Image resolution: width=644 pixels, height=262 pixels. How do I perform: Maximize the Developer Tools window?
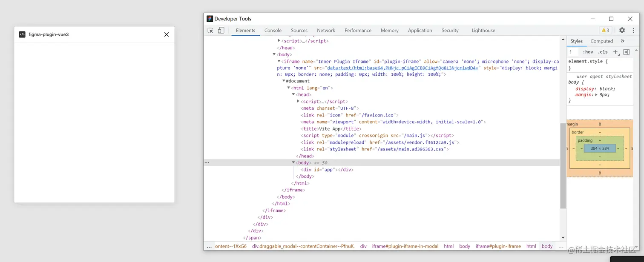[611, 19]
